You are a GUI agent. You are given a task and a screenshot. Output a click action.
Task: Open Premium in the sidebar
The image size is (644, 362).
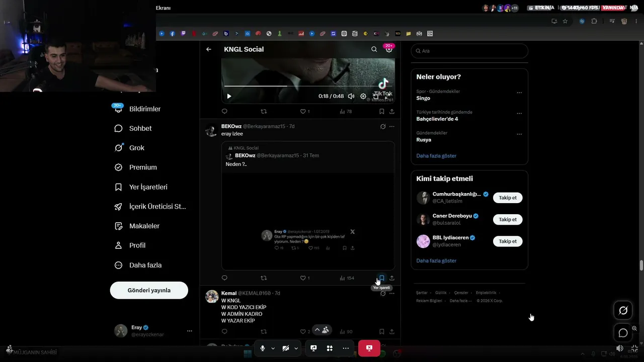pyautogui.click(x=136, y=167)
